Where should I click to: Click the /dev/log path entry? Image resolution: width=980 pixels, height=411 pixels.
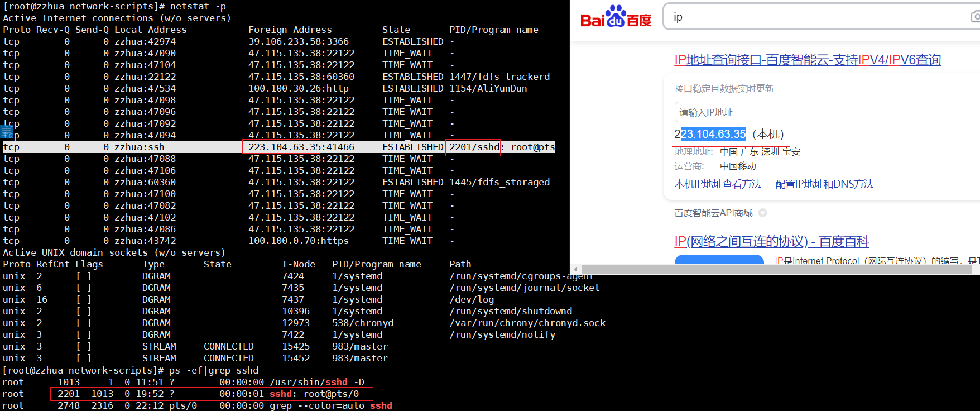click(472, 299)
